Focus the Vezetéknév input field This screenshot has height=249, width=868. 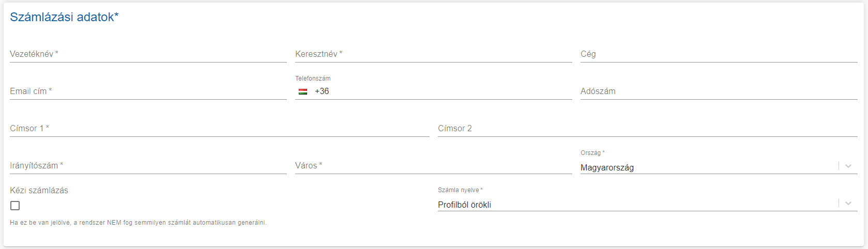[148, 54]
